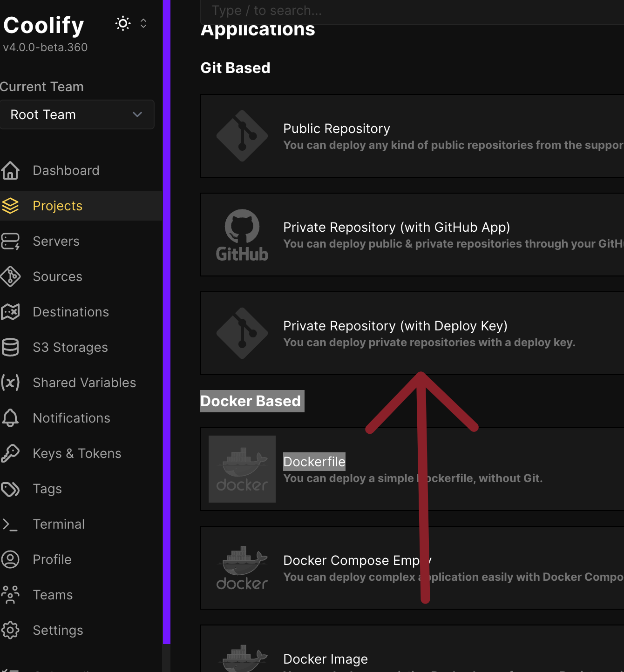Click the Tags icon
Screen dimensions: 624x672
10,489
